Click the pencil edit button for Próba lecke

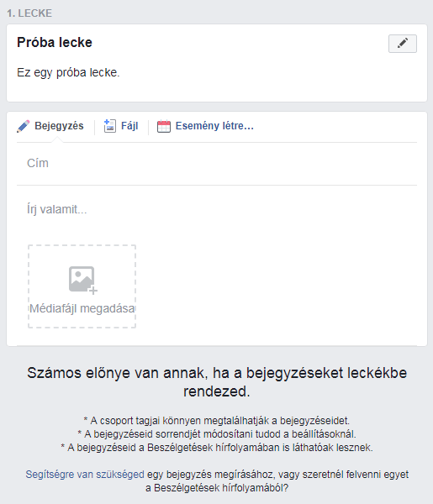403,44
